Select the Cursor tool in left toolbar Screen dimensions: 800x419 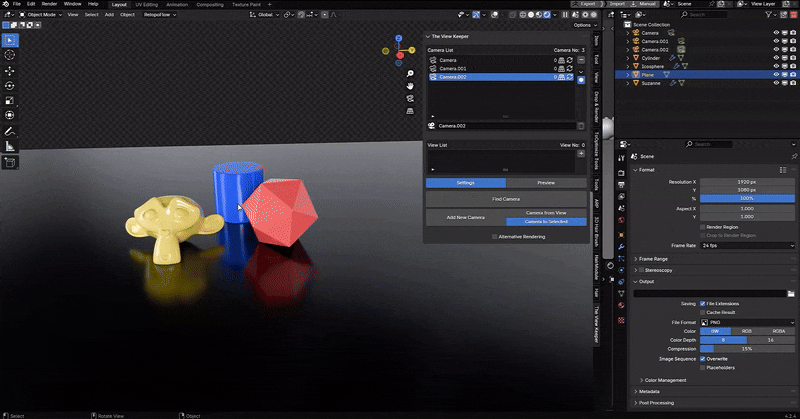pos(10,55)
